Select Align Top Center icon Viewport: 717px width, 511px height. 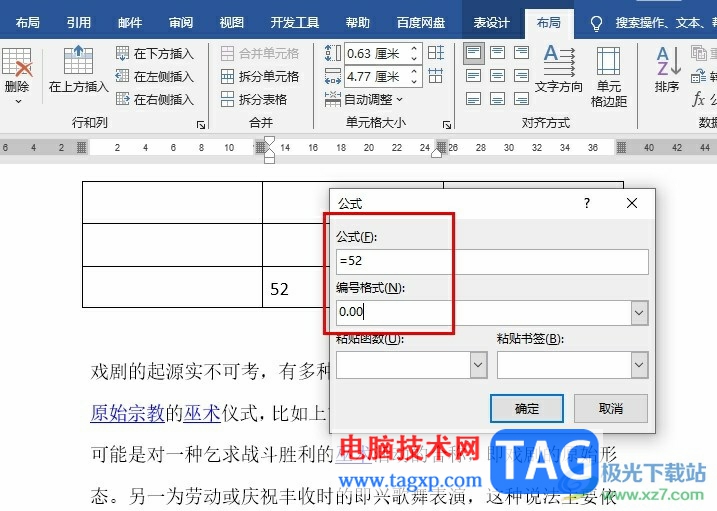[x=498, y=53]
